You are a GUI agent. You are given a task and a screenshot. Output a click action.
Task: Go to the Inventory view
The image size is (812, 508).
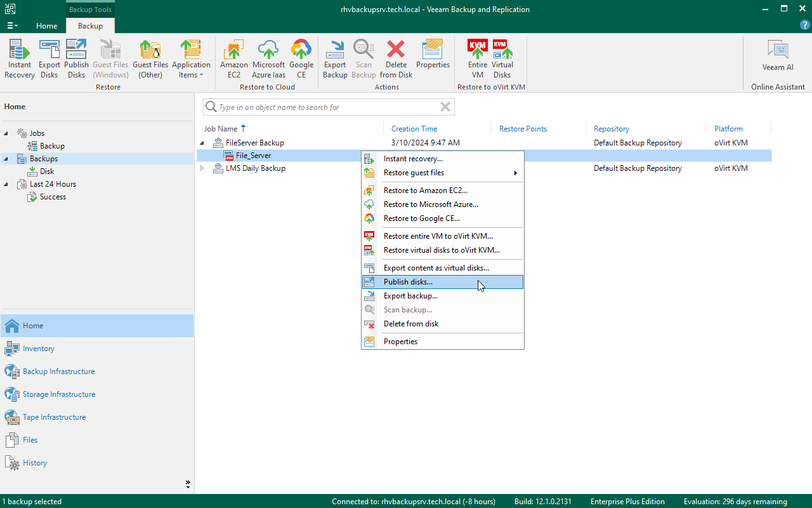click(97, 349)
